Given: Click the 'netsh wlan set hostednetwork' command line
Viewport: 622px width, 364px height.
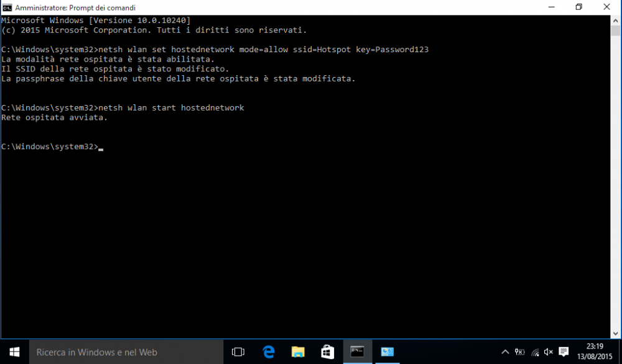Looking at the screenshot, I should click(x=215, y=50).
